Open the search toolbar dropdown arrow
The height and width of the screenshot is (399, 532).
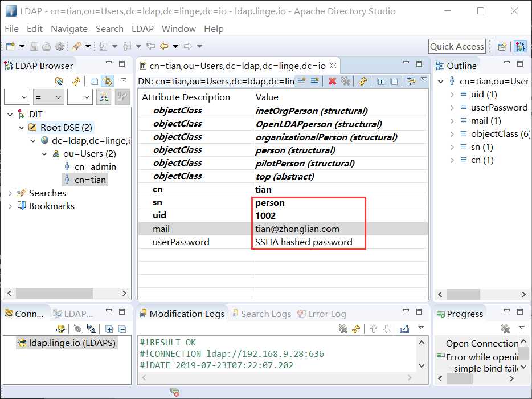tap(88, 46)
